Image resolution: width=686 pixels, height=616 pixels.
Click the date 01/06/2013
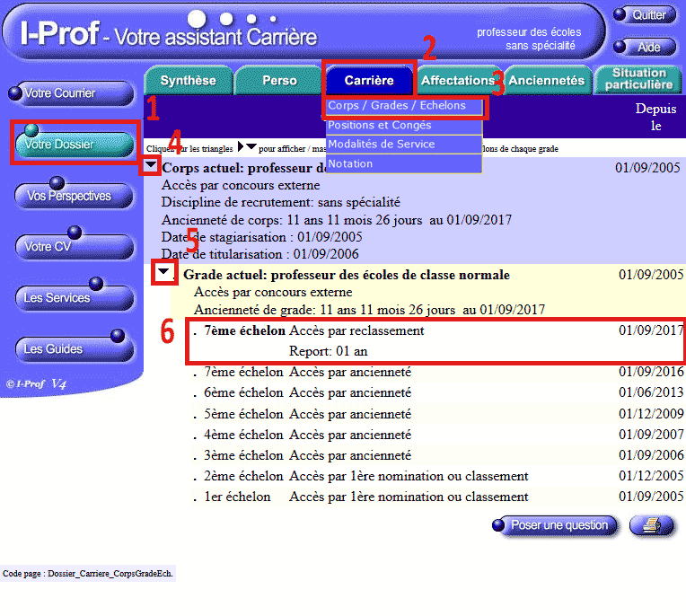click(651, 393)
